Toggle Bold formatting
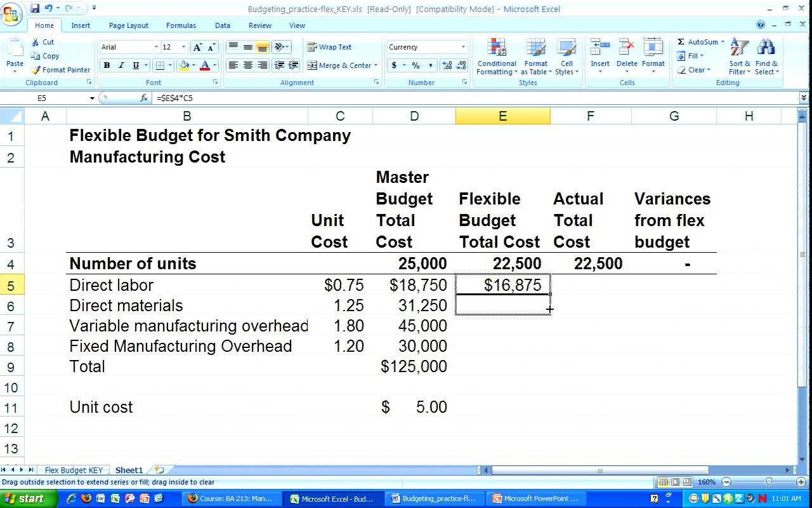 107,65
